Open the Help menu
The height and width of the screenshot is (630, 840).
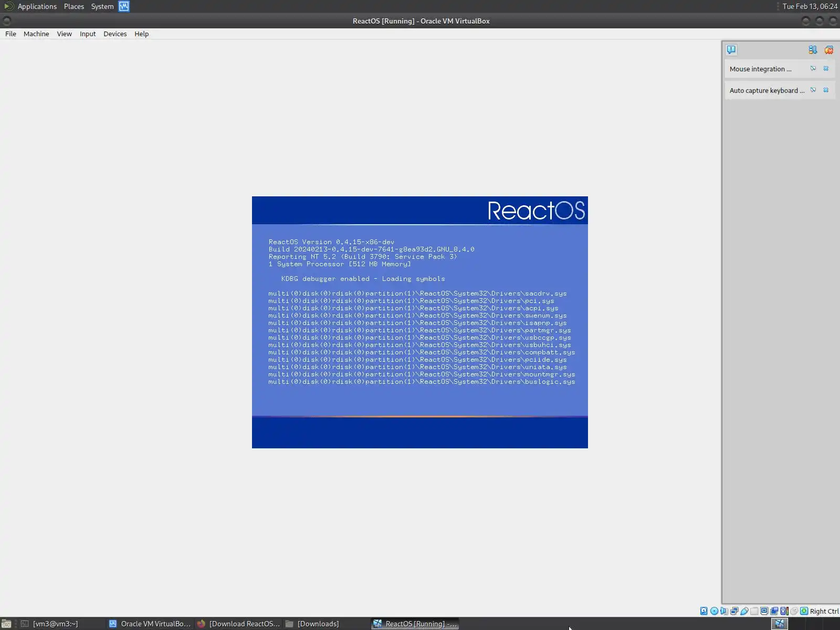[x=141, y=34]
